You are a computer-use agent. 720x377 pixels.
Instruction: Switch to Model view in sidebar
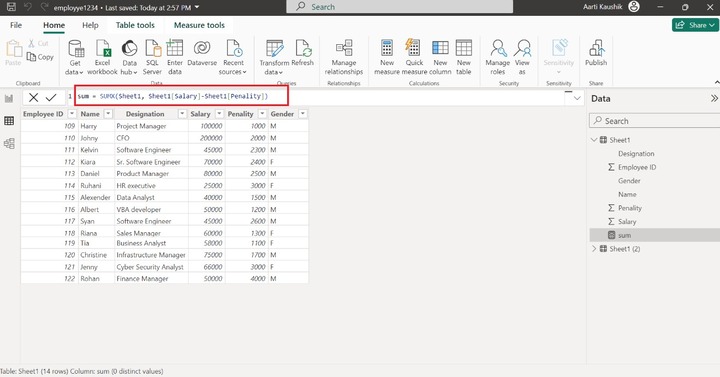(9, 143)
